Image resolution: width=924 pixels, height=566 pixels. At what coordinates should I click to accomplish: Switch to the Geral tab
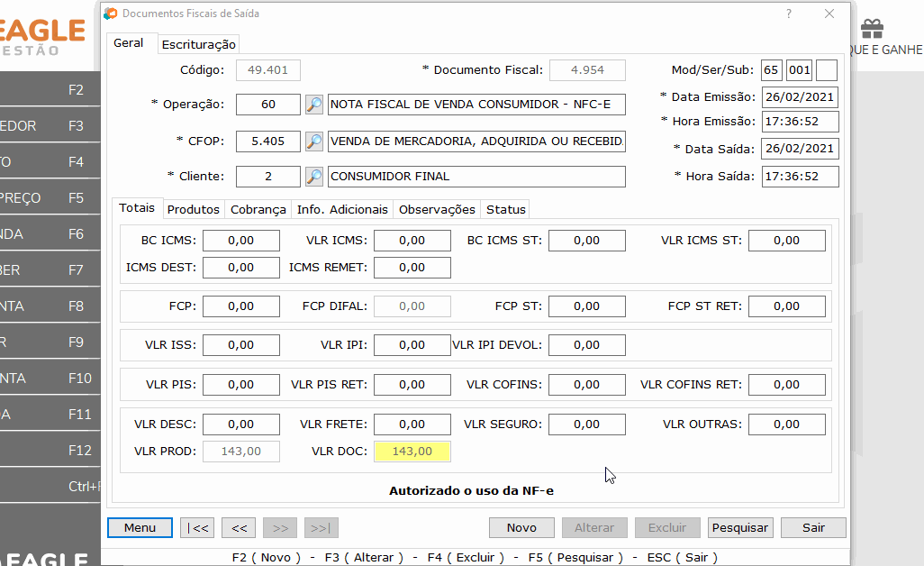pos(129,43)
